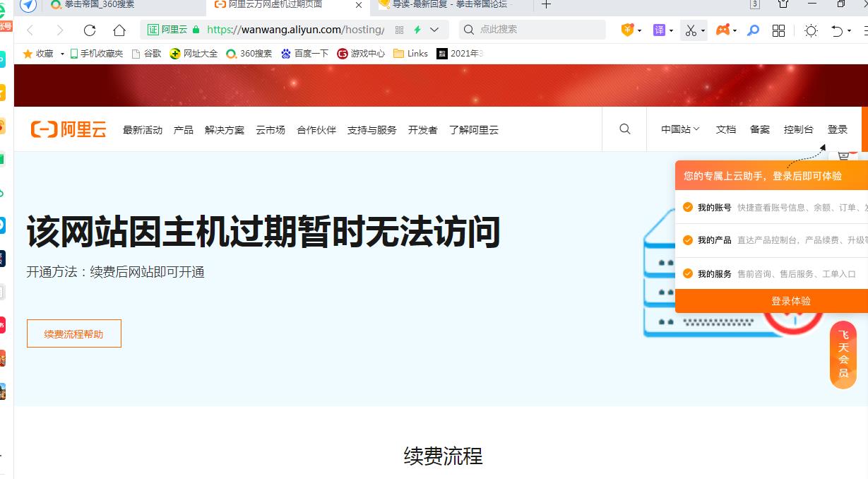The image size is (868, 479).
Task: Expand the address bar dropdown chevron
Action: pyautogui.click(x=434, y=30)
